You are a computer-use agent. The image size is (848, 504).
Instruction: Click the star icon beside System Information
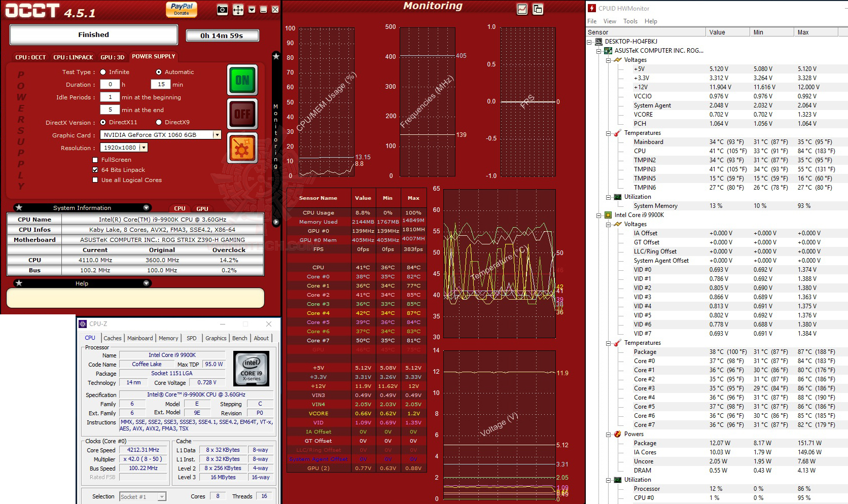(19, 207)
